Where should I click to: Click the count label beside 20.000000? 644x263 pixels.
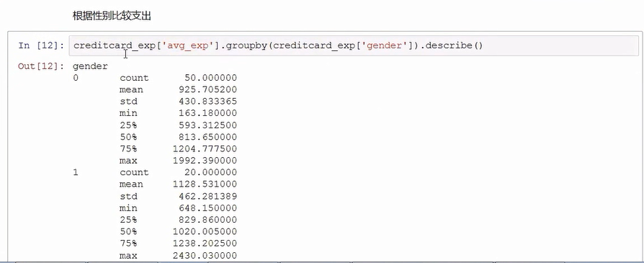click(x=134, y=172)
